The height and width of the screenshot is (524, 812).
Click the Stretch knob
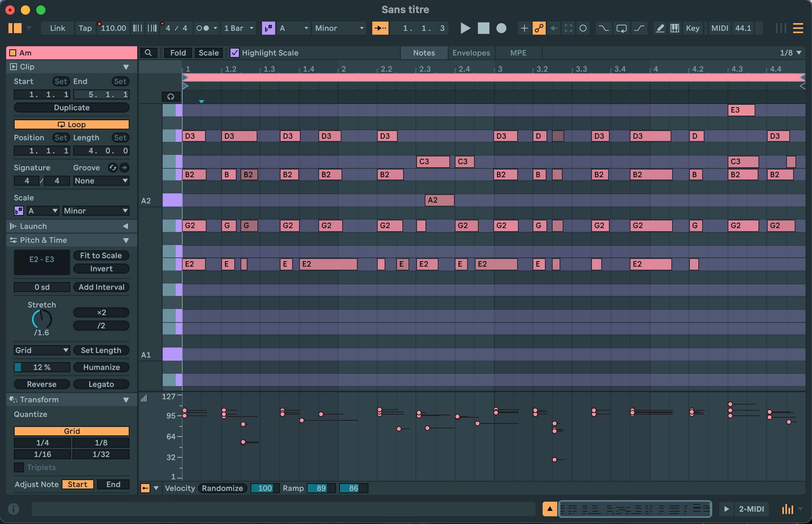point(42,319)
